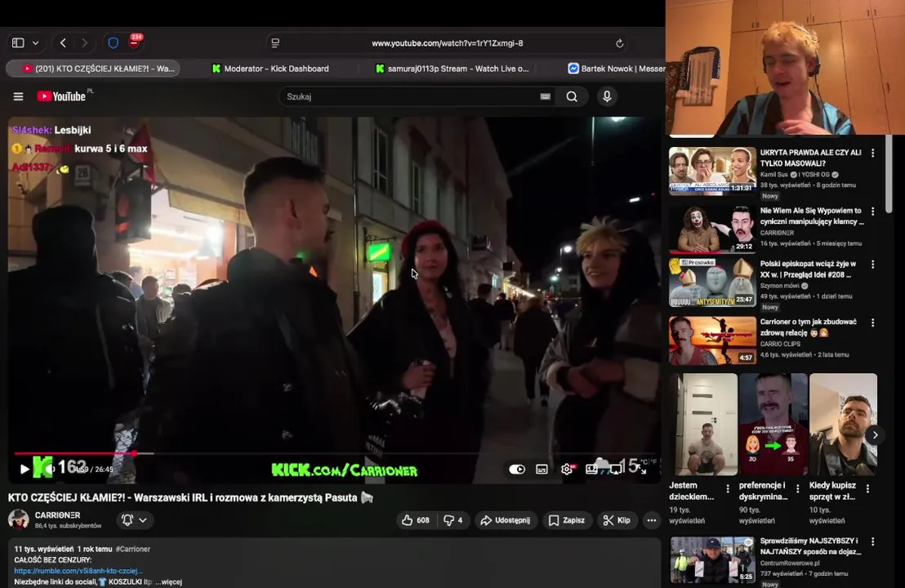
Task: Open Nie Wiem Ale Się Wypowiem video title
Action: 812,216
